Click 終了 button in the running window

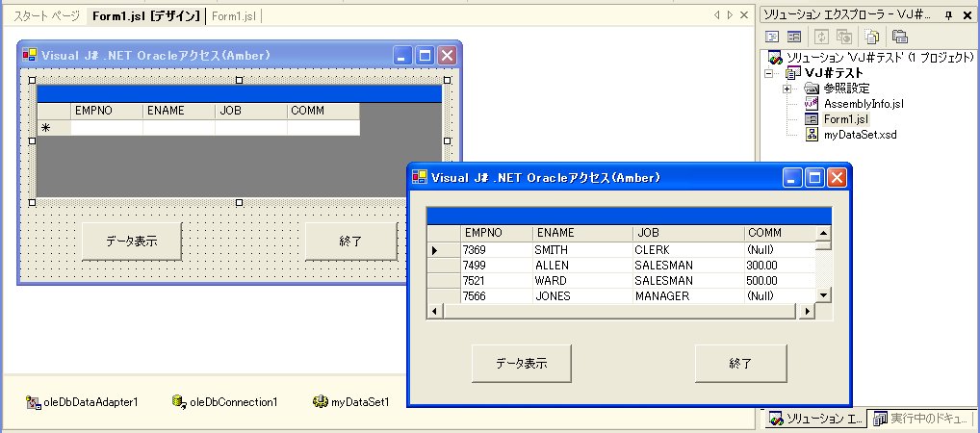click(740, 363)
